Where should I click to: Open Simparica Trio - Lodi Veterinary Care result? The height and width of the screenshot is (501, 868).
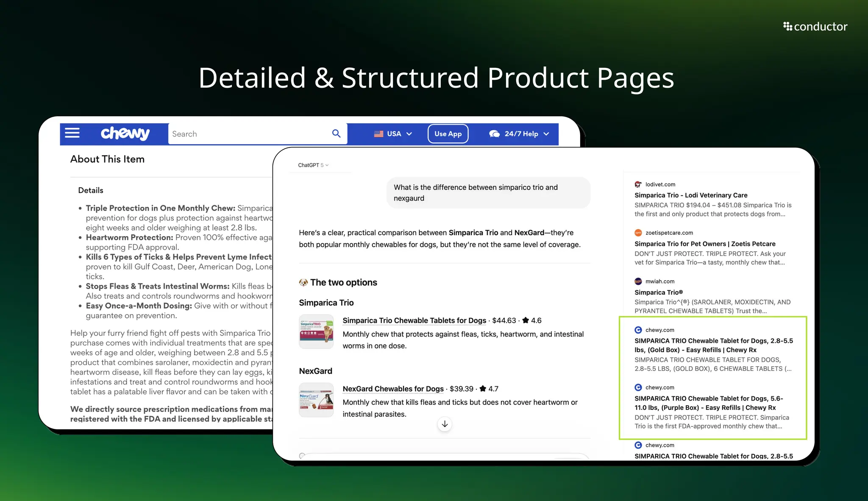click(x=690, y=195)
